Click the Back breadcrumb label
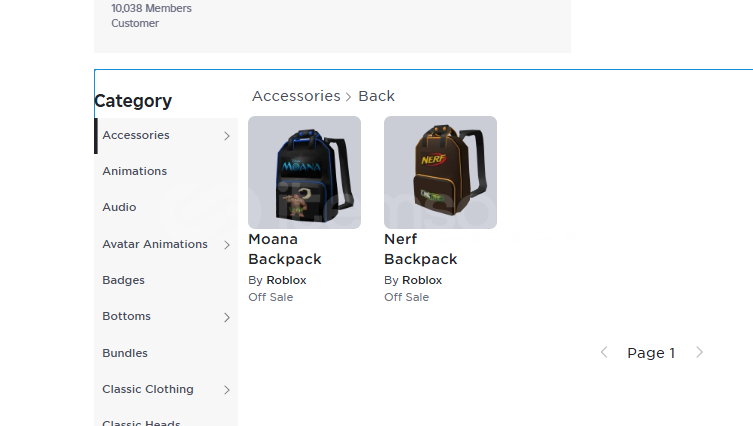 pos(376,96)
